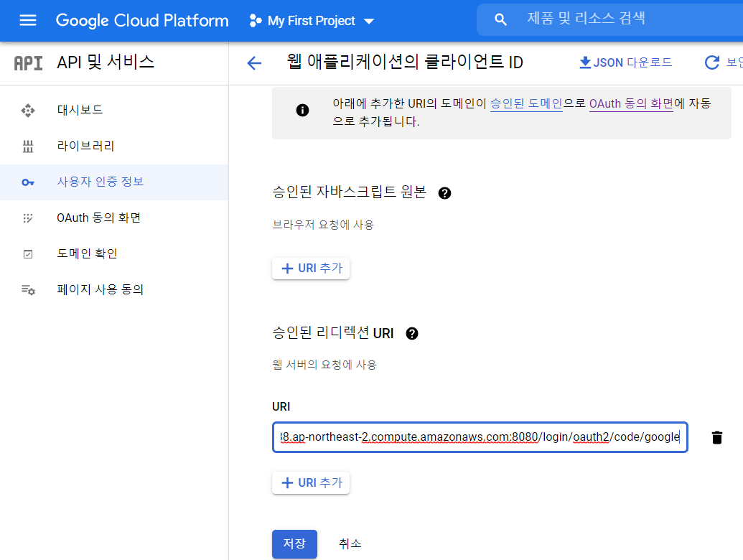This screenshot has width=743, height=560.
Task: Click the API logo icon in sidebar header
Action: tap(28, 63)
